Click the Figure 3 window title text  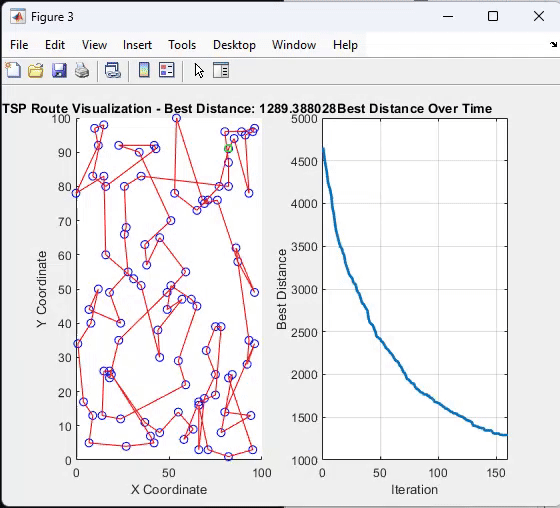point(52,17)
